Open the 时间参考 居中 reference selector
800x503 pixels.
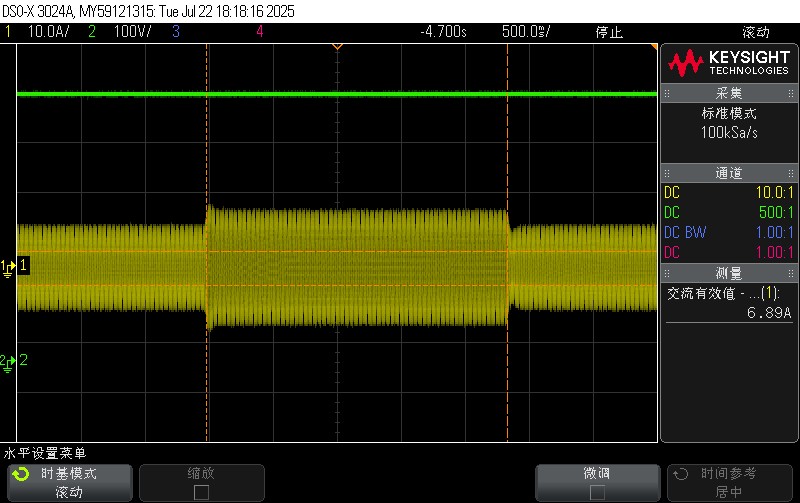(x=728, y=482)
